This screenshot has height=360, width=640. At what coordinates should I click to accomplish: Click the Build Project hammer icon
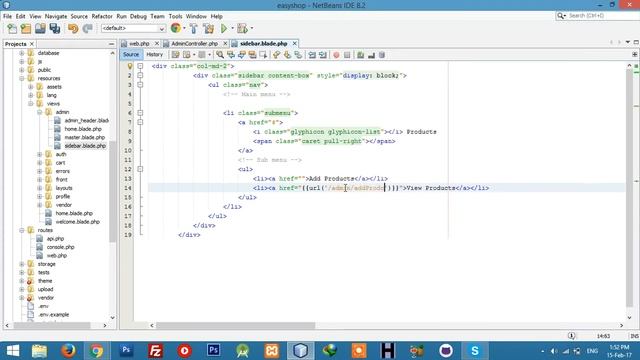194,28
